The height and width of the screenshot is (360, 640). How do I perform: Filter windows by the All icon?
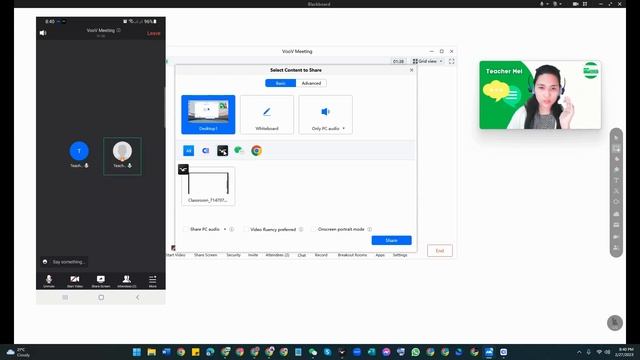(x=189, y=151)
